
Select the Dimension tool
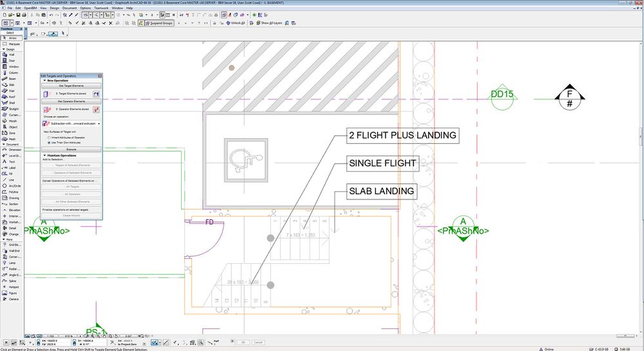[12, 150]
